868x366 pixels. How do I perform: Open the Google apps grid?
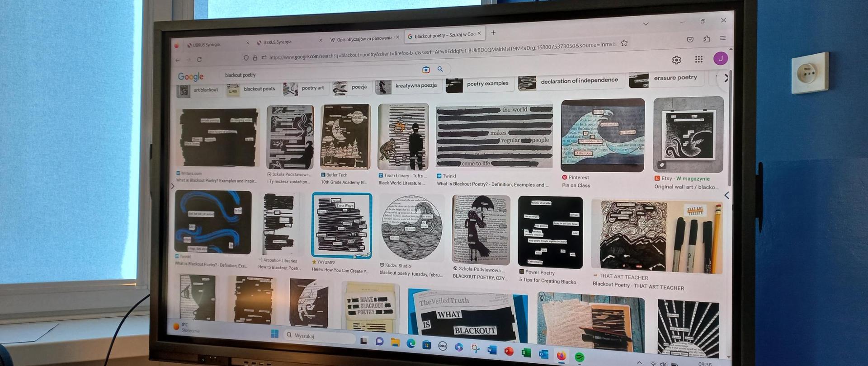coord(698,59)
